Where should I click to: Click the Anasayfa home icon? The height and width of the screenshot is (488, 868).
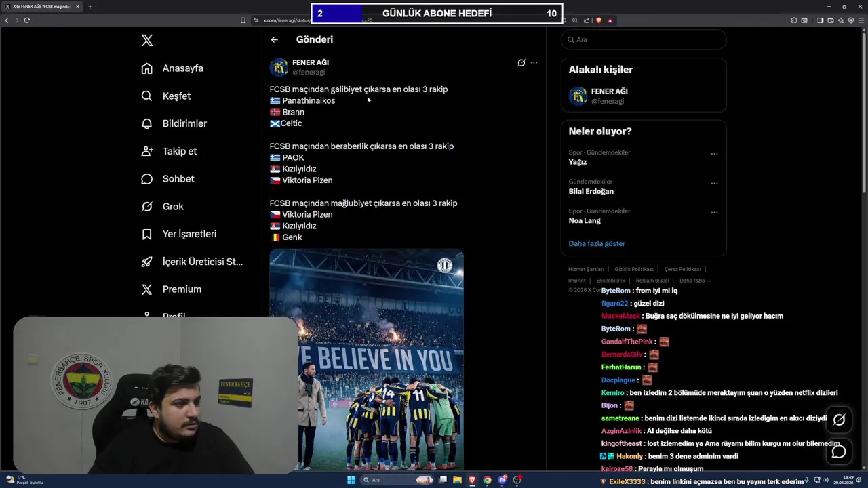coord(146,68)
